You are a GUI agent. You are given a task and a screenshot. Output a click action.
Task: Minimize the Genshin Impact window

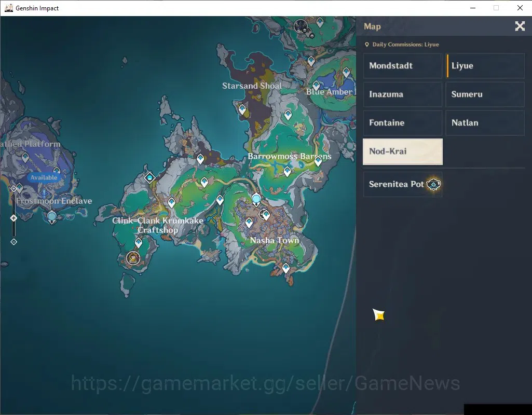[x=473, y=8]
